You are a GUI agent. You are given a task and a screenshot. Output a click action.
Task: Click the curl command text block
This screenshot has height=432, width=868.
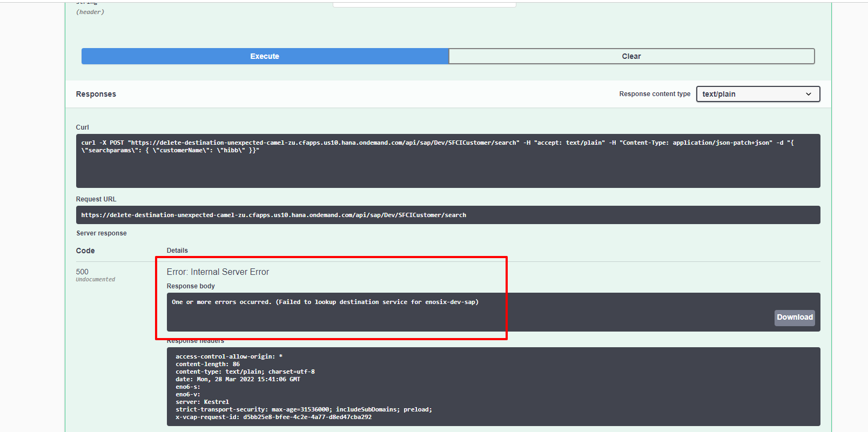click(x=448, y=161)
